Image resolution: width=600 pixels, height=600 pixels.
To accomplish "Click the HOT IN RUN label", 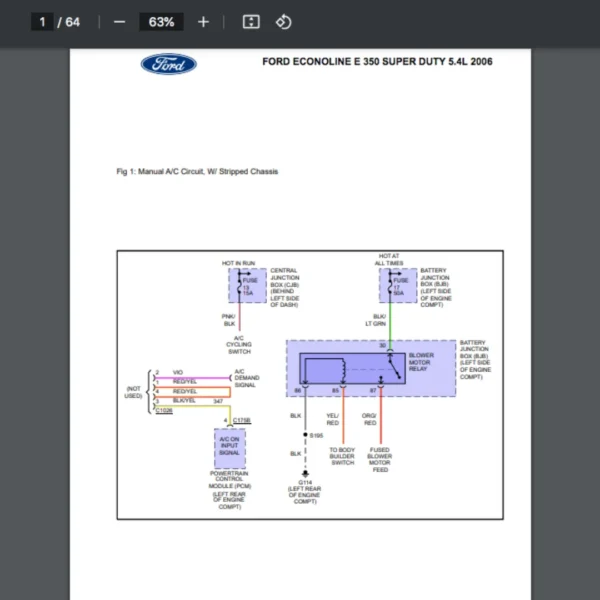I will [238, 263].
